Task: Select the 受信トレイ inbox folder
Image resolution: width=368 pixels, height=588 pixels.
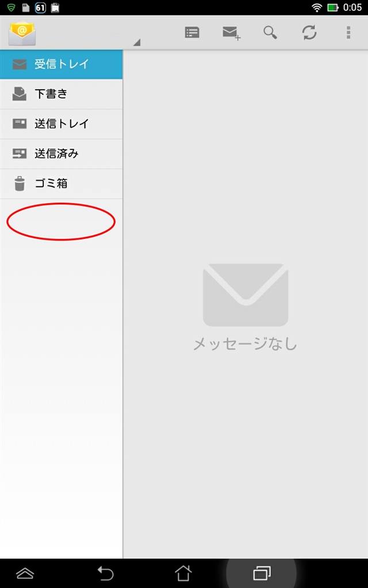Action: pyautogui.click(x=61, y=64)
